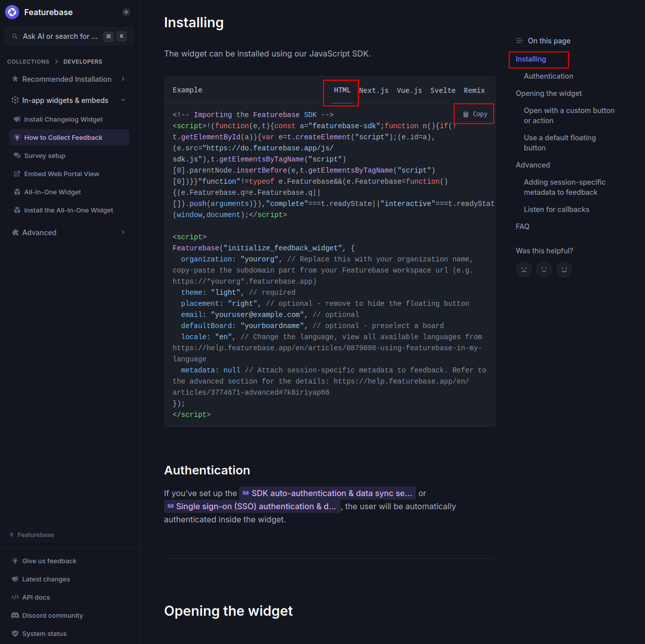This screenshot has height=644, width=645.
Task: Open Install the All-In-One Widget article
Action: tap(69, 210)
